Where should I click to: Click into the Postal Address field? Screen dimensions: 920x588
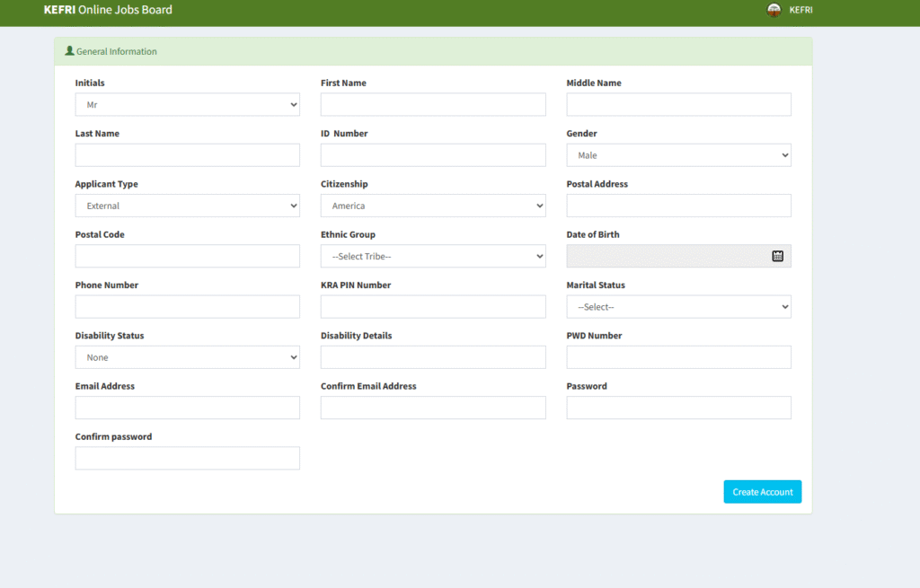click(x=678, y=206)
